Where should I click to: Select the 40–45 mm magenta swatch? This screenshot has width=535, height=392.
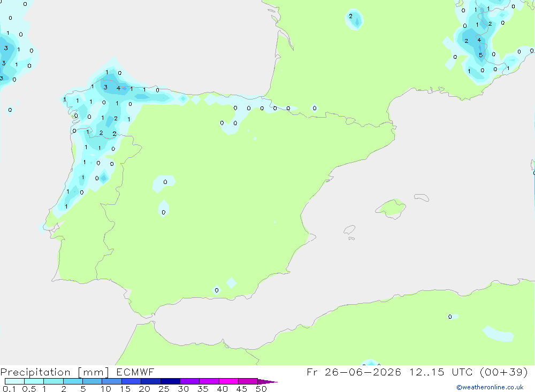228,381
